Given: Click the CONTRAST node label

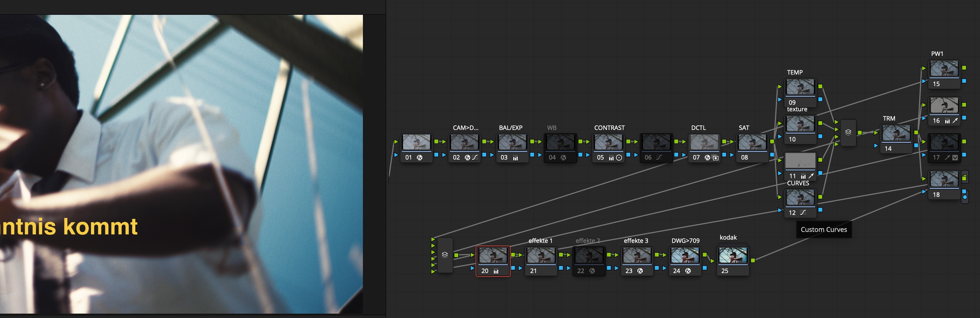Looking at the screenshot, I should [609, 127].
